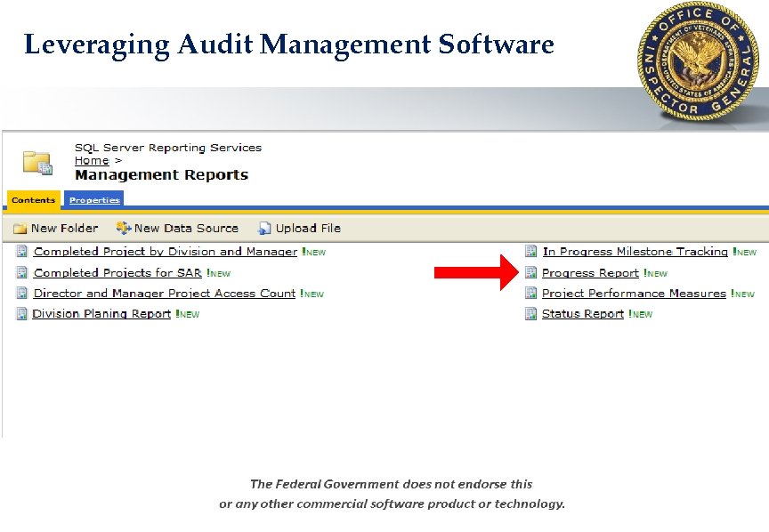Click the Upload File icon
769x532 pixels.
[x=264, y=228]
